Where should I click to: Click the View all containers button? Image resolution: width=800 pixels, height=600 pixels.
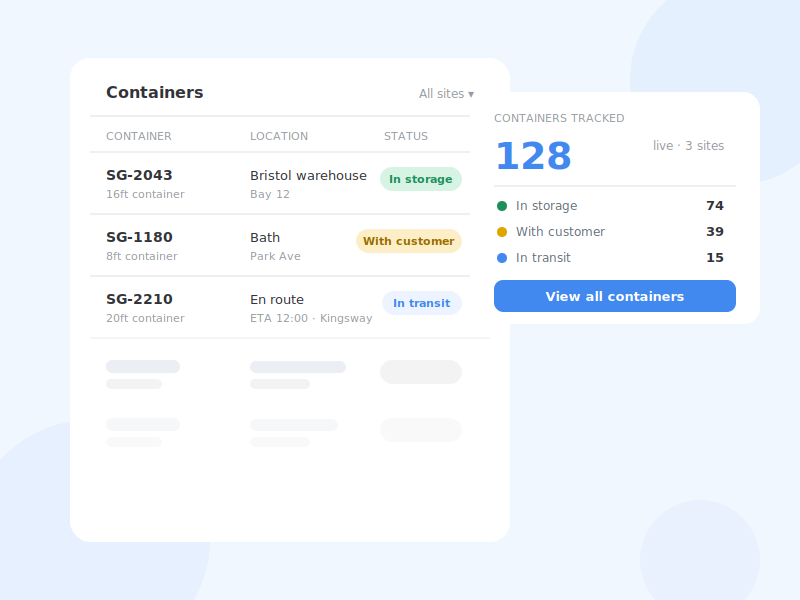[x=614, y=296]
